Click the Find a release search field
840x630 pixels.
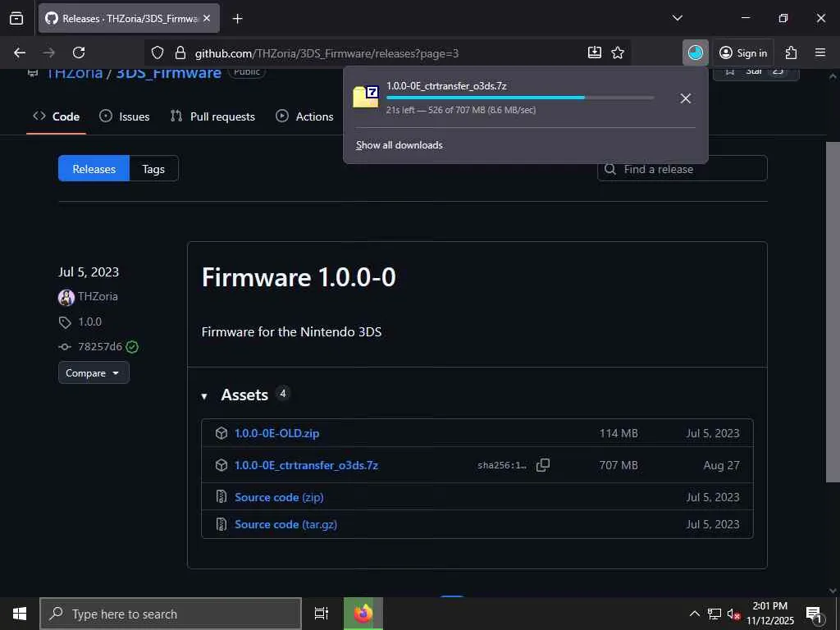[682, 169]
